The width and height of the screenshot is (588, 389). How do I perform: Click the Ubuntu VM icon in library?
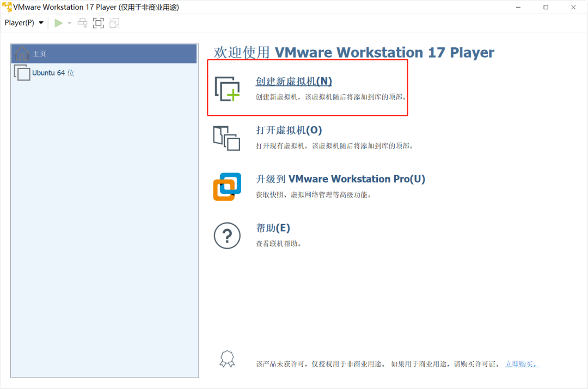pos(22,73)
